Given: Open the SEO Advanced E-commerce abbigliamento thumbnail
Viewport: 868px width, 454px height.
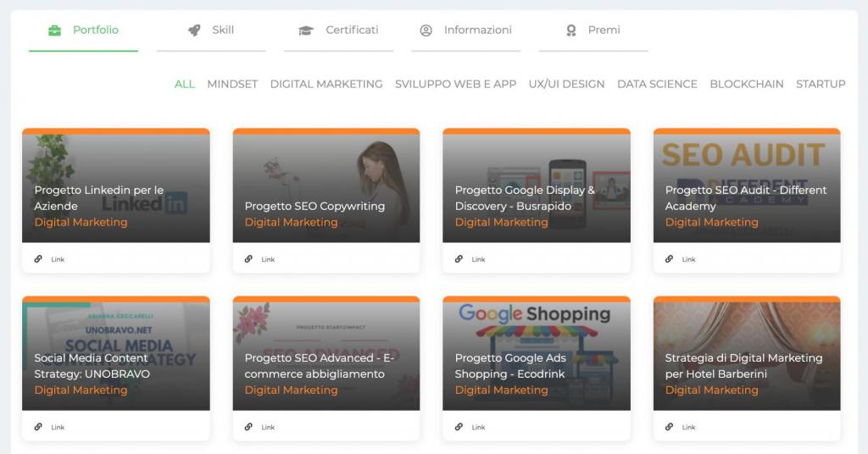Looking at the screenshot, I should 326,354.
